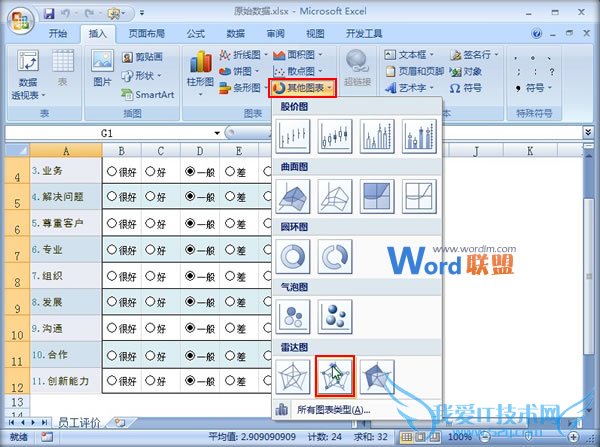
Task: Switch to the 员工评价 sheet tab
Action: (x=80, y=423)
